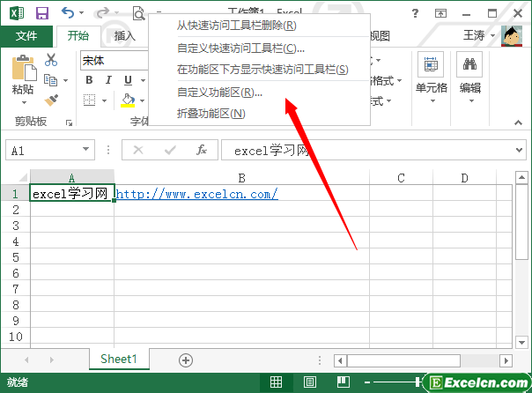Open the 王涛 account dropdown
This screenshot has width=532, height=393.
click(492, 35)
